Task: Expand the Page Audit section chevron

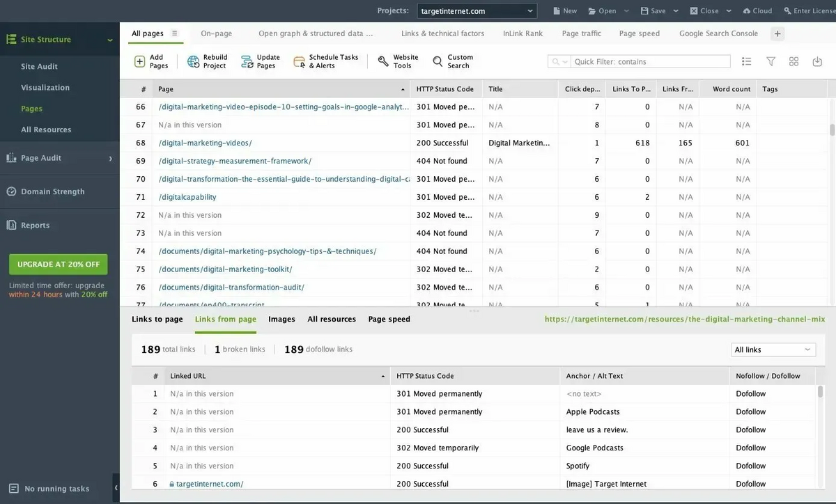Action: point(110,159)
